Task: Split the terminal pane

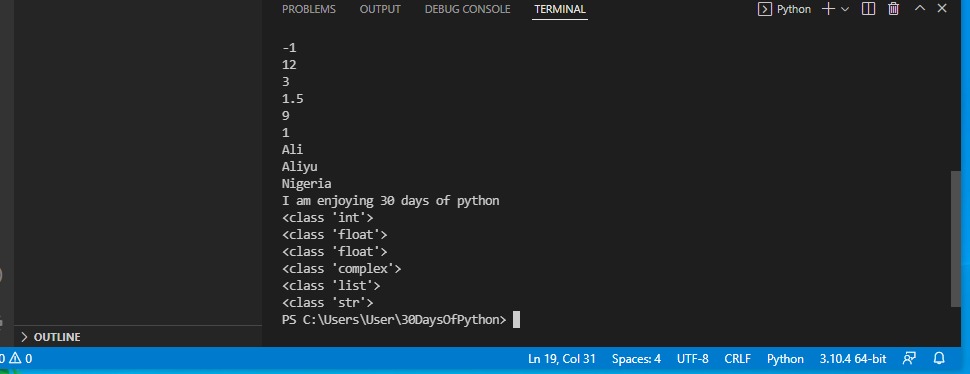Action: point(869,9)
